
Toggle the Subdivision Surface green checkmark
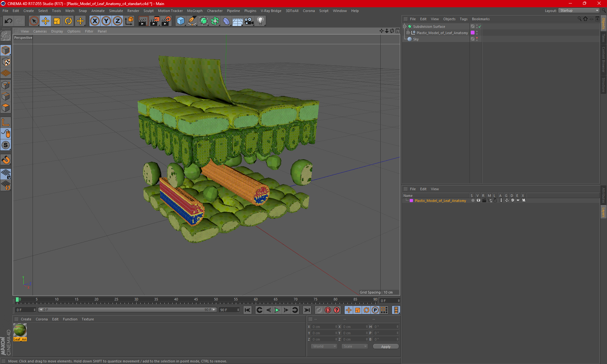coord(480,27)
